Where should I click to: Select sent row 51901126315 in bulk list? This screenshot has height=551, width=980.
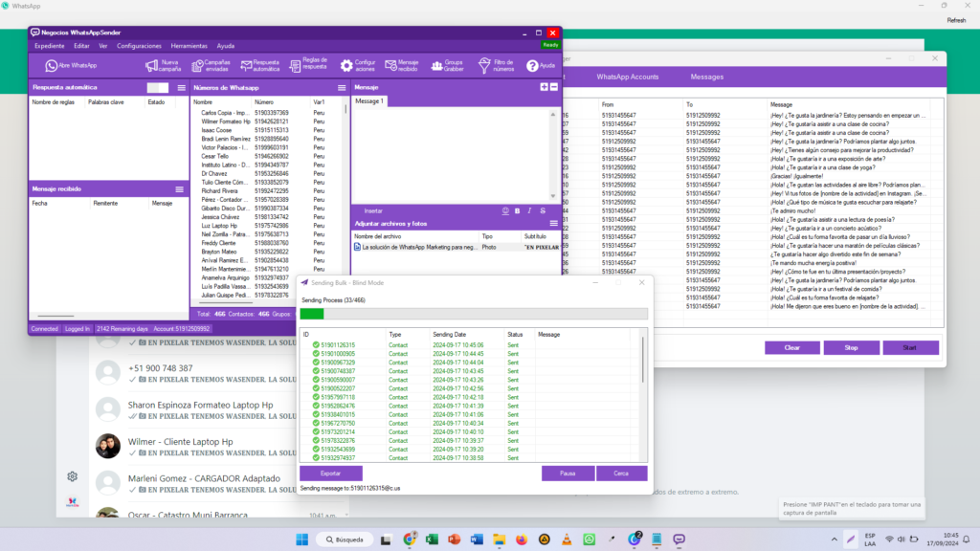pyautogui.click(x=470, y=345)
